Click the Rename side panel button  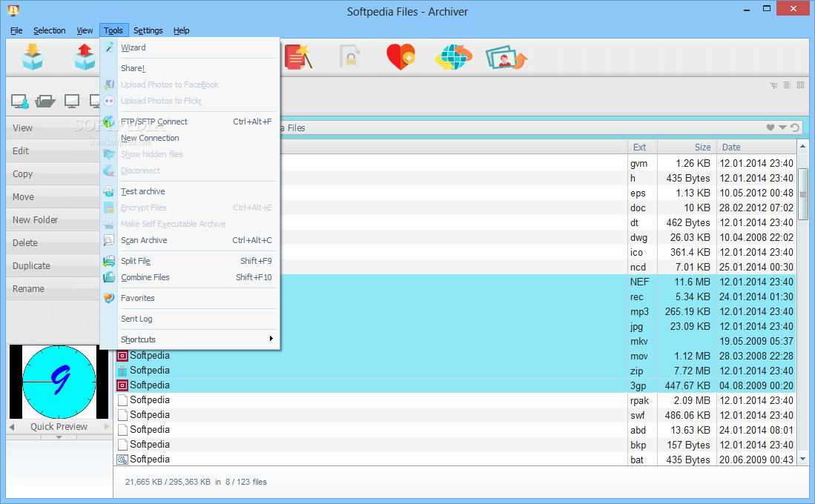pyautogui.click(x=53, y=288)
